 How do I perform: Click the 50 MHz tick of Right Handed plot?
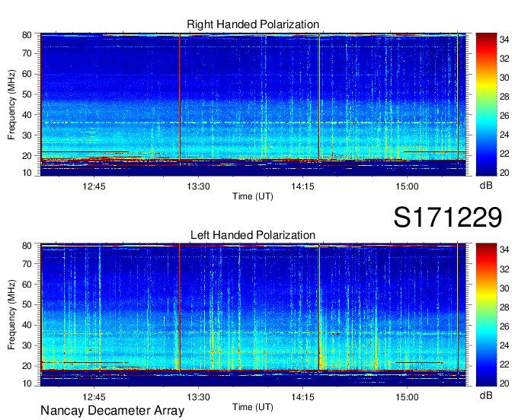tap(27, 94)
